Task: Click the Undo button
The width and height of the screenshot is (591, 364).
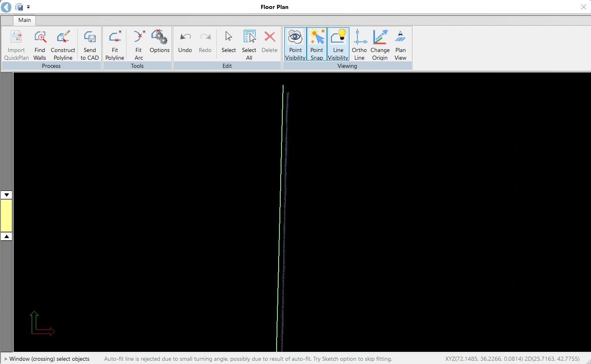Action: [x=185, y=44]
